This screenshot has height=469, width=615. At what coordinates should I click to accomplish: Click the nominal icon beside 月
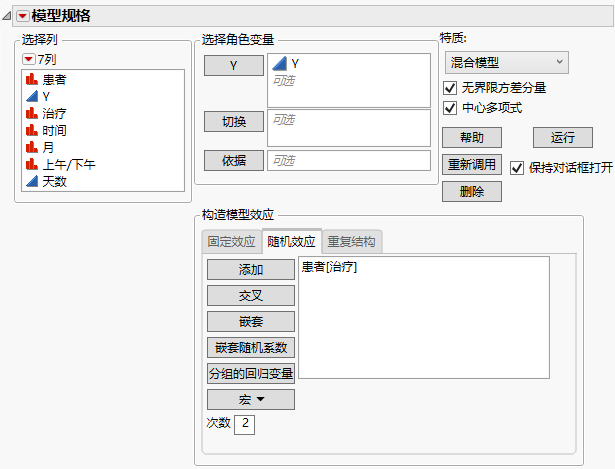pyautogui.click(x=32, y=147)
